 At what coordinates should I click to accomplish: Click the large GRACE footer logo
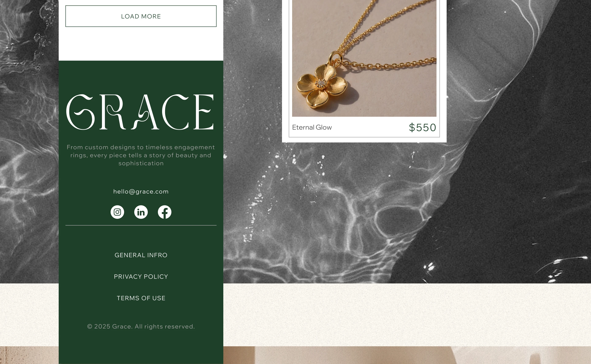point(140,112)
